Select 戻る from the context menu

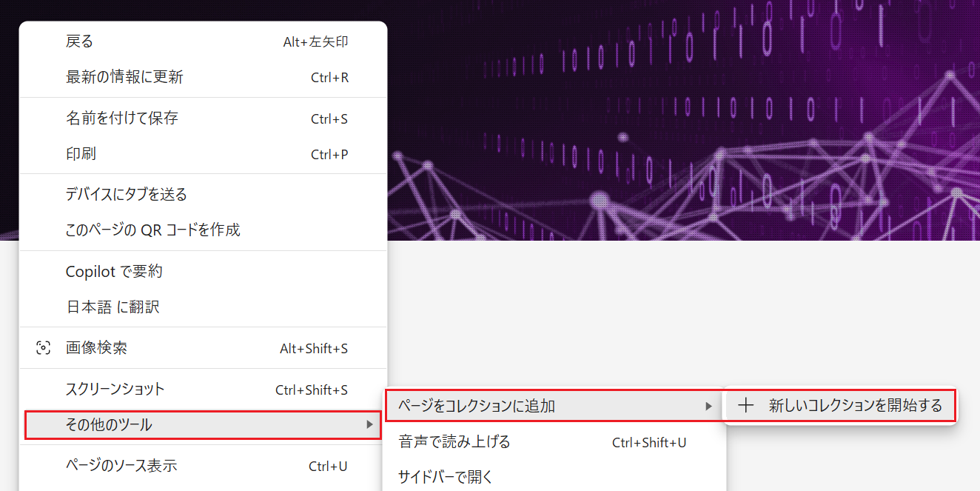point(80,41)
